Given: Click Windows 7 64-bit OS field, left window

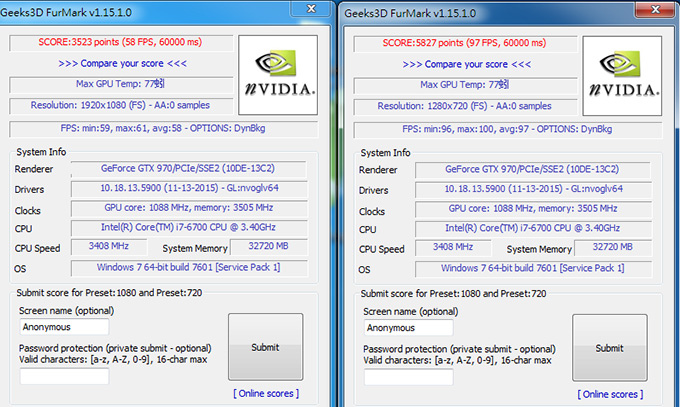Looking at the screenshot, I should pyautogui.click(x=189, y=268).
